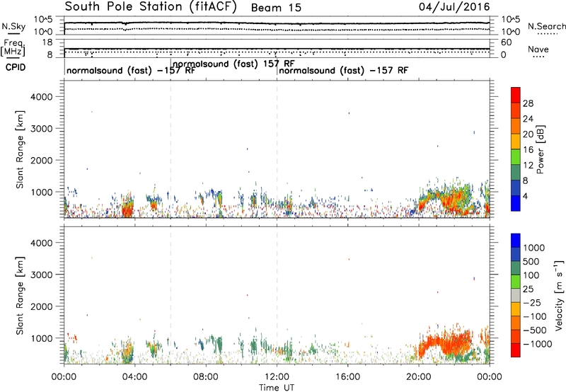Select the "Freq. [MHz]" axis label
The height and width of the screenshot is (392, 566).
point(13,47)
